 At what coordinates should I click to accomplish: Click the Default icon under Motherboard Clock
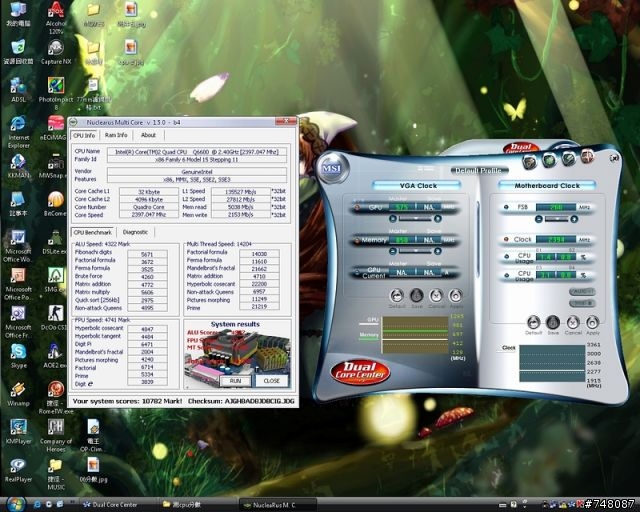click(533, 322)
